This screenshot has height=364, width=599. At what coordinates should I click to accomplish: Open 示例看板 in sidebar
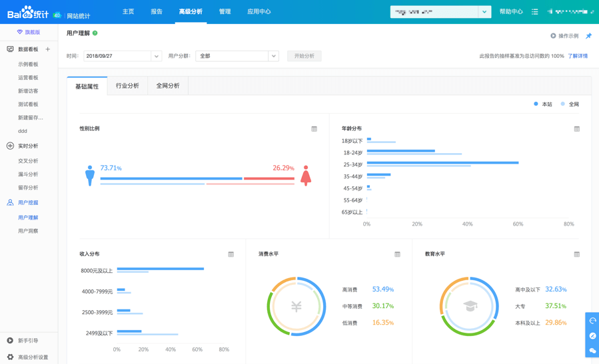point(28,64)
